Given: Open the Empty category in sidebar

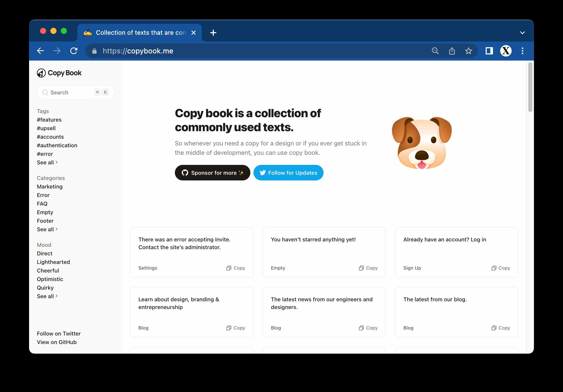Looking at the screenshot, I should (x=45, y=212).
